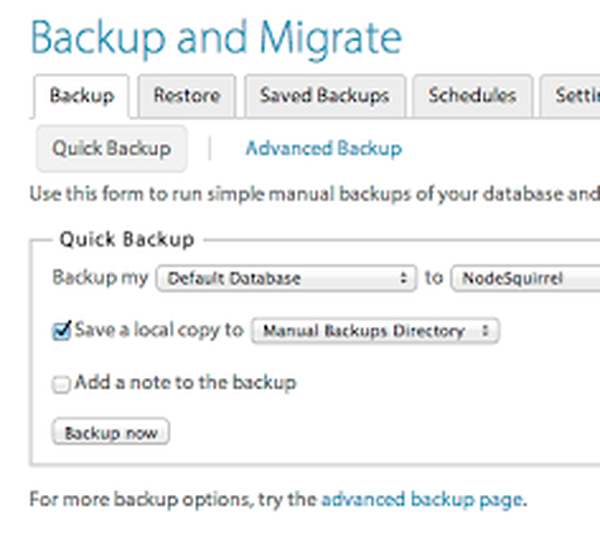This screenshot has width=600, height=544.
Task: Click the Backup and Migrate page title
Action: (x=216, y=38)
